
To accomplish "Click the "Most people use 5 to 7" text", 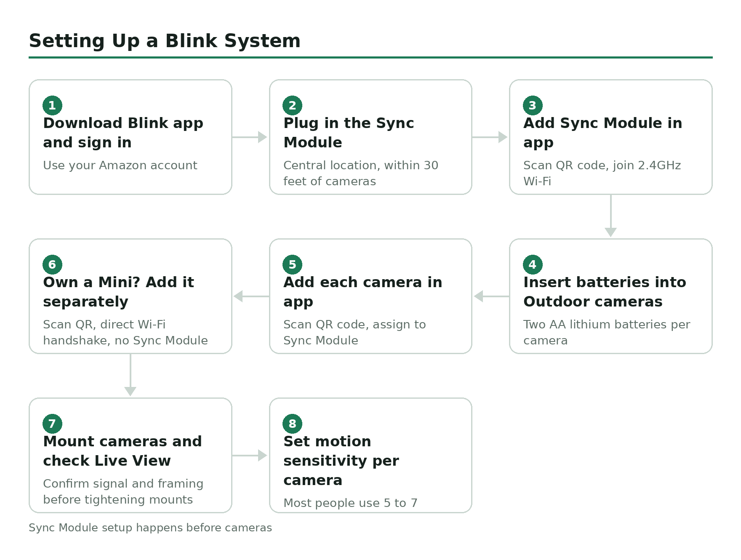I will (x=350, y=503).
